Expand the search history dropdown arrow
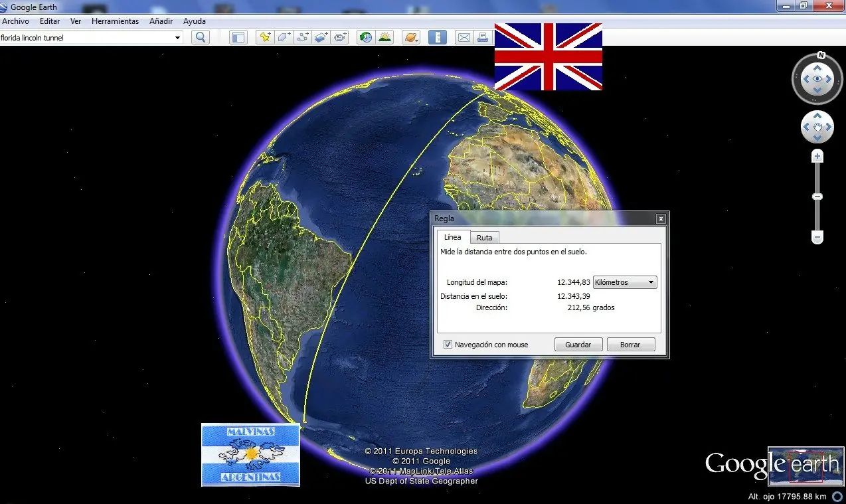846x504 pixels. [177, 38]
